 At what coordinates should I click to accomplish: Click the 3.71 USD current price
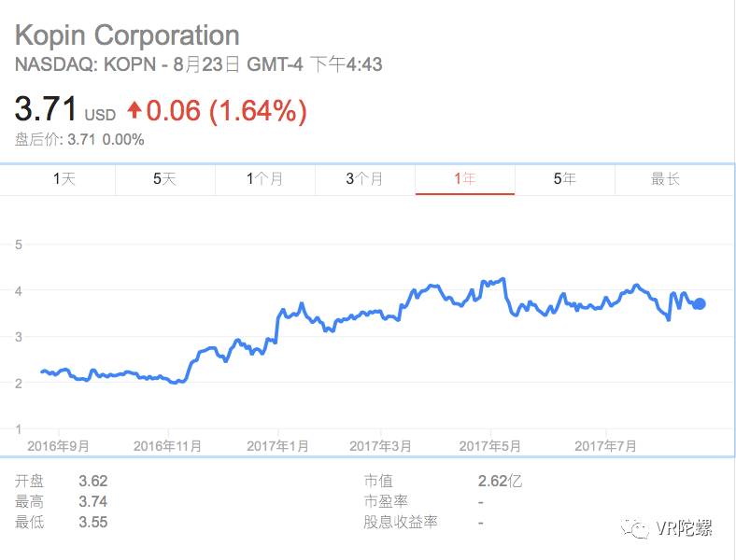click(x=47, y=110)
